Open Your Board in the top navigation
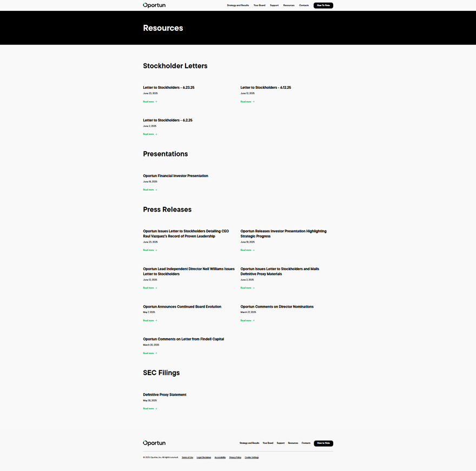Image resolution: width=476 pixels, height=471 pixels. click(260, 5)
